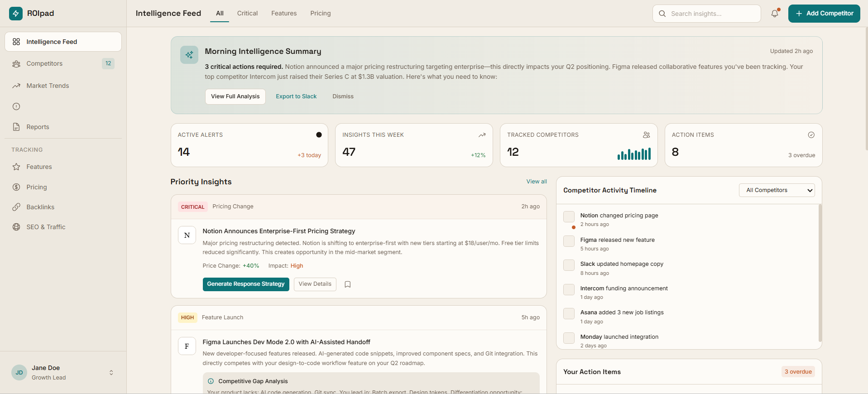Bookmark the Notion pricing insight

pos(348,284)
